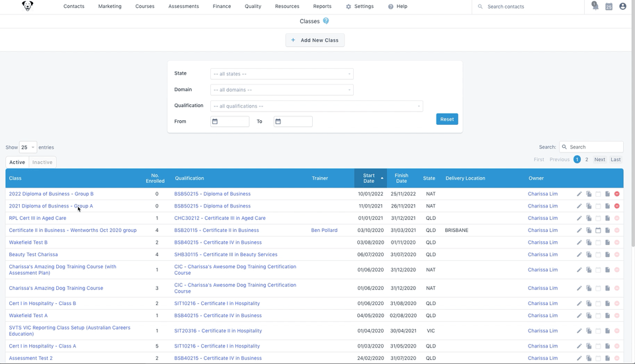Open the Qualification filter dropdown
The image size is (635, 364).
click(x=317, y=106)
